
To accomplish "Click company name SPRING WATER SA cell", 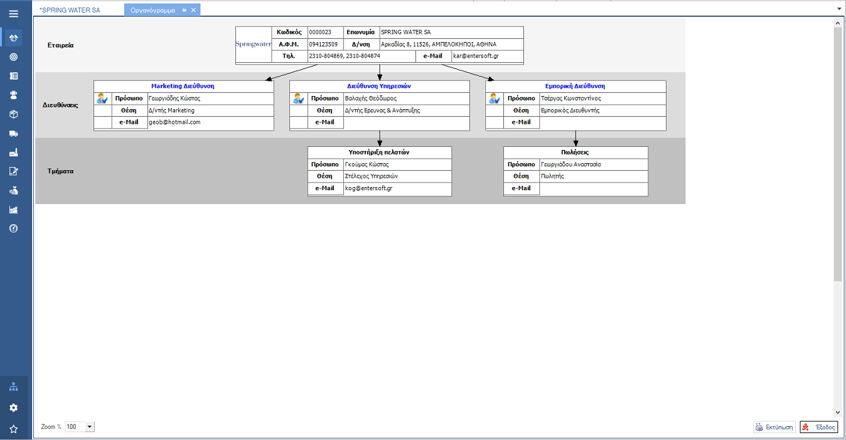I will tap(452, 32).
